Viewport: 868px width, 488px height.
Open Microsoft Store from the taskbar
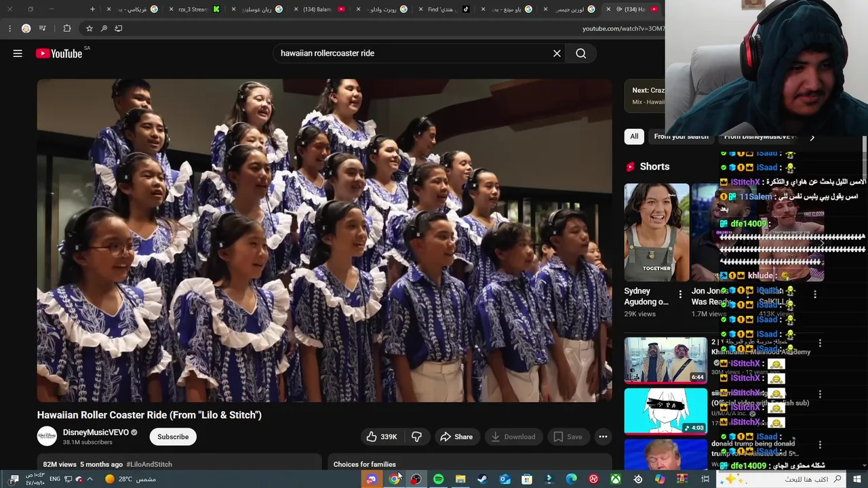tap(527, 479)
